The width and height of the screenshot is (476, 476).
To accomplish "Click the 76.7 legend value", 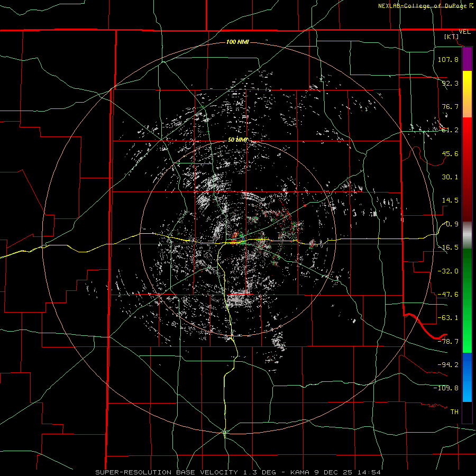I will (x=450, y=106).
